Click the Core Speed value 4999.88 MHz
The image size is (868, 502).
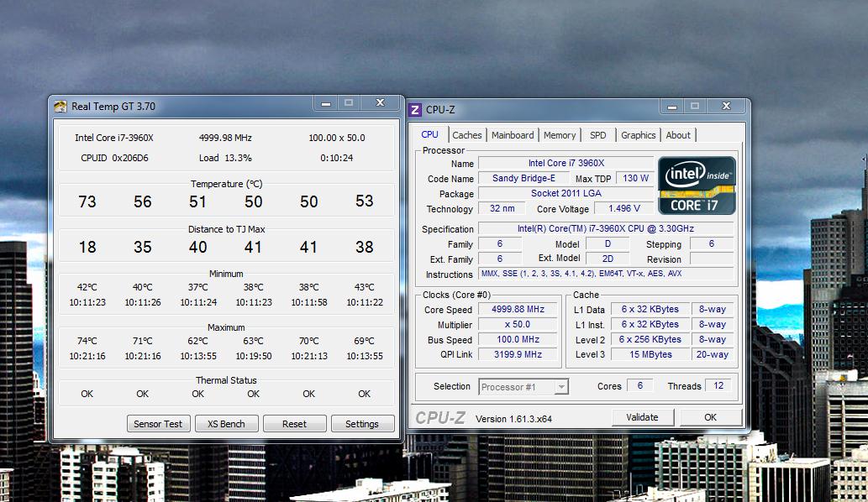518,309
